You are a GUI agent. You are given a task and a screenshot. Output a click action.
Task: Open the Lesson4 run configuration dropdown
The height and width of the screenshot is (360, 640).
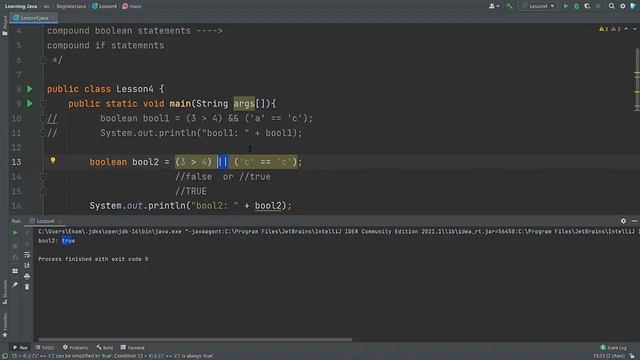(538, 6)
